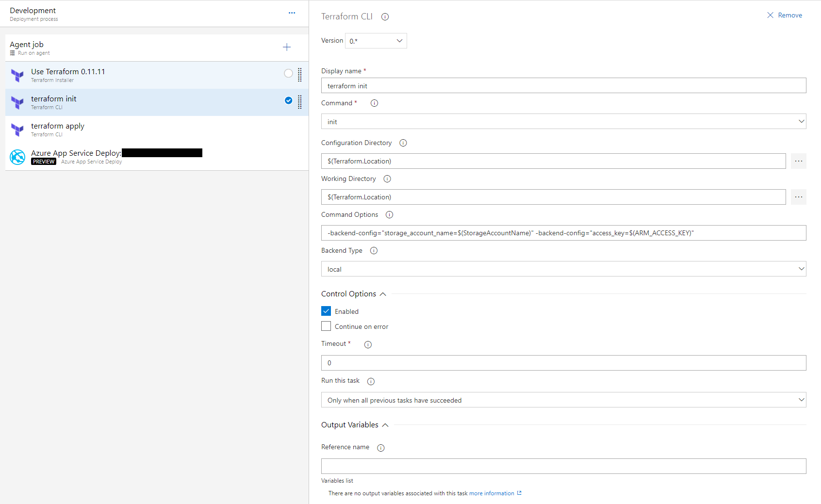Open the Command dropdown showing init
Image resolution: width=821 pixels, height=504 pixels.
point(564,121)
